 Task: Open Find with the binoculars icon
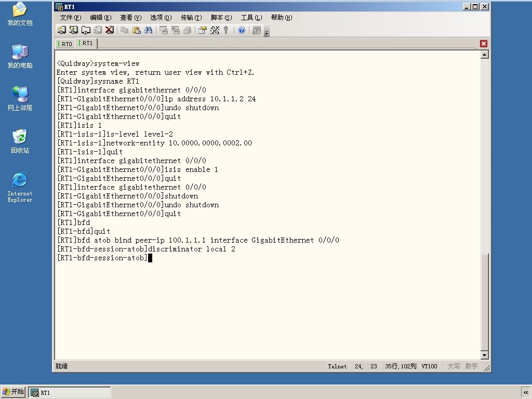point(148,30)
